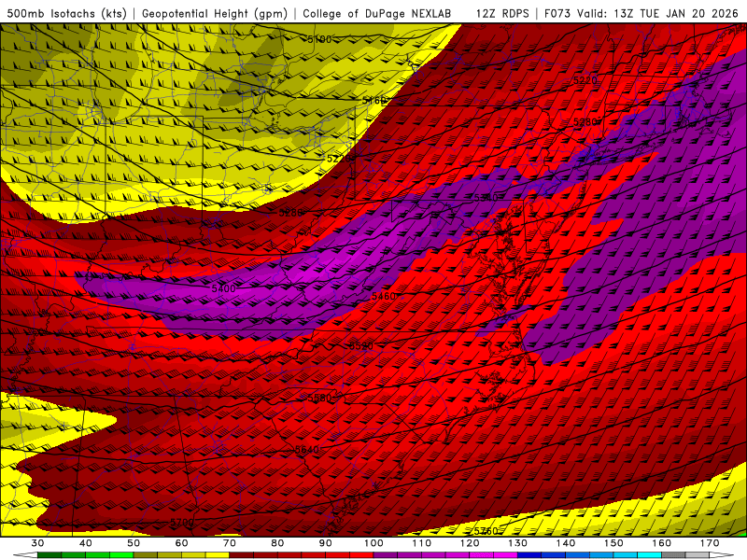The width and height of the screenshot is (747, 560).
Task: Click the dark gray legend swatch at 160 kts
Action: (x=673, y=554)
